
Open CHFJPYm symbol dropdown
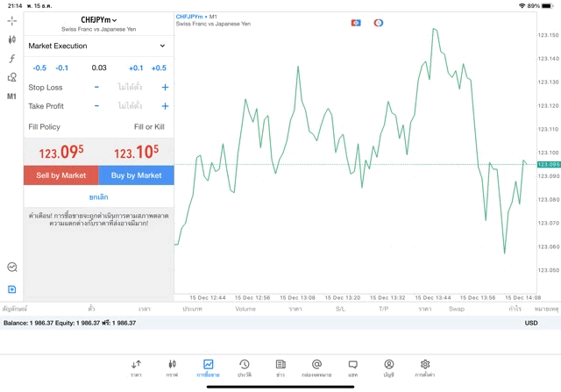click(x=99, y=20)
